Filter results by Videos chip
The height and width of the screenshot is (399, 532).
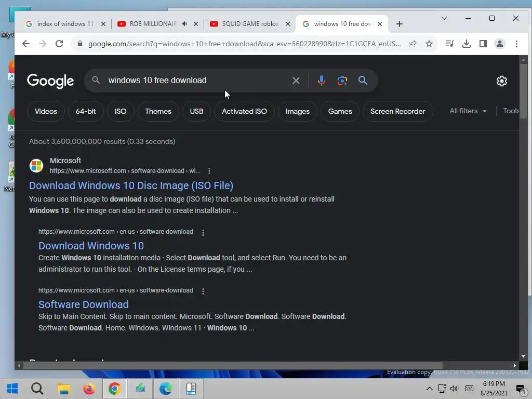tap(46, 111)
